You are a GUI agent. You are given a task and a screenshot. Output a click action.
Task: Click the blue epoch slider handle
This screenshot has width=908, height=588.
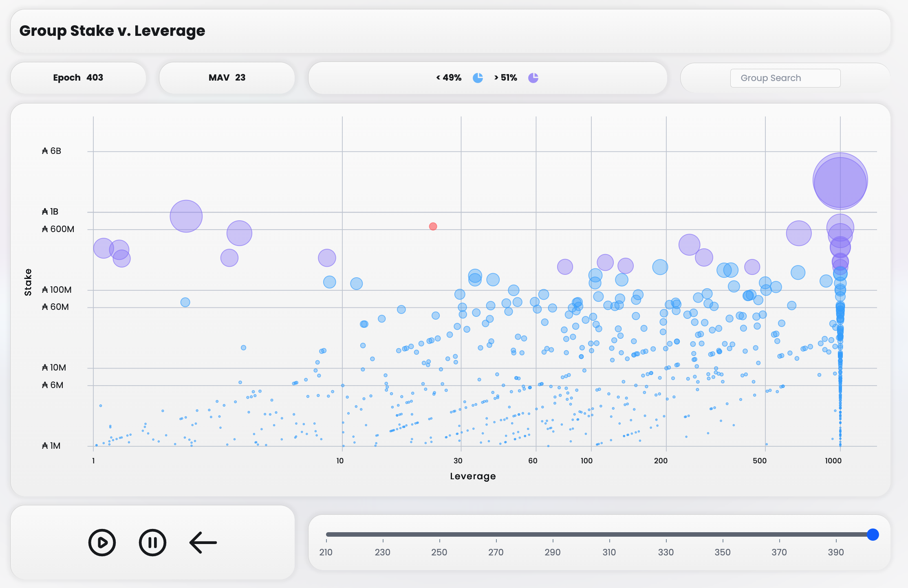(873, 534)
